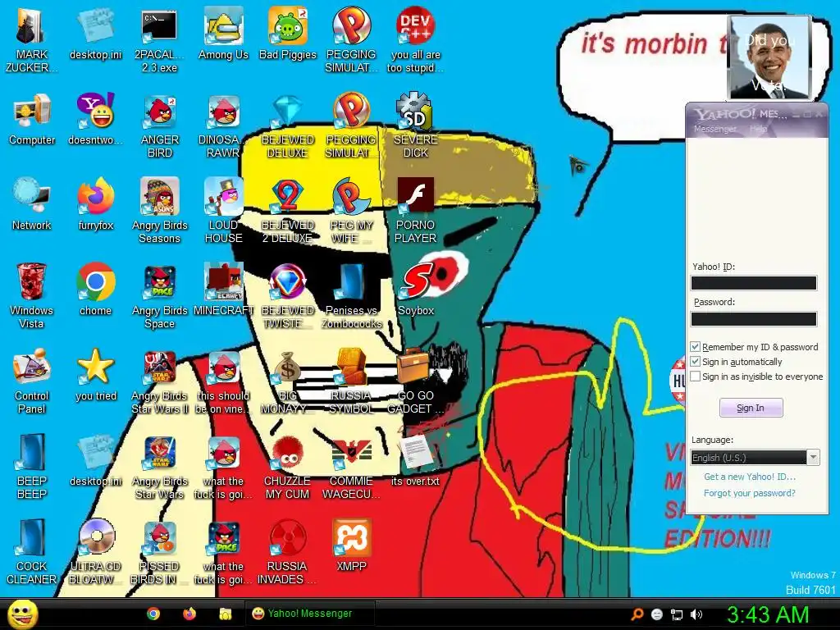Click the magnifier search tray icon
This screenshot has width=840, height=630.
point(637,614)
